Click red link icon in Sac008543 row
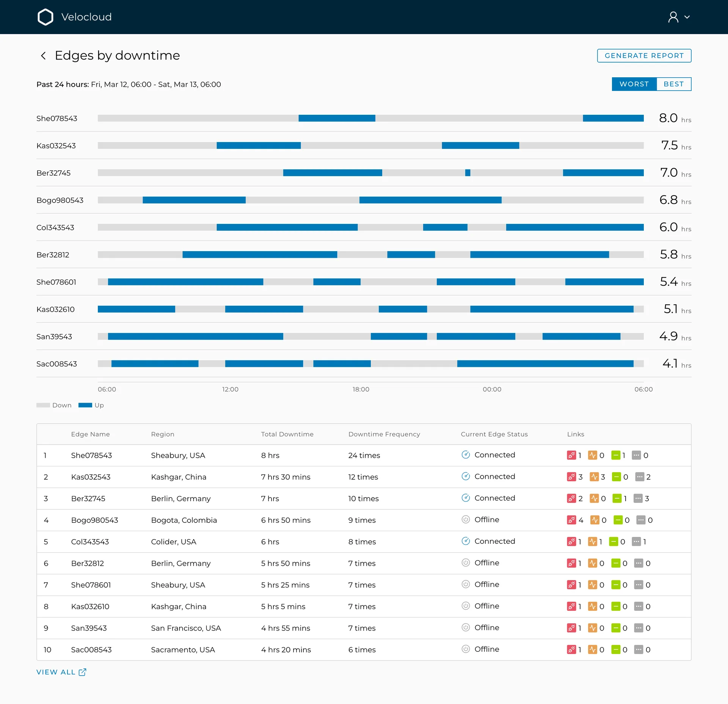The height and width of the screenshot is (704, 728). coord(571,649)
